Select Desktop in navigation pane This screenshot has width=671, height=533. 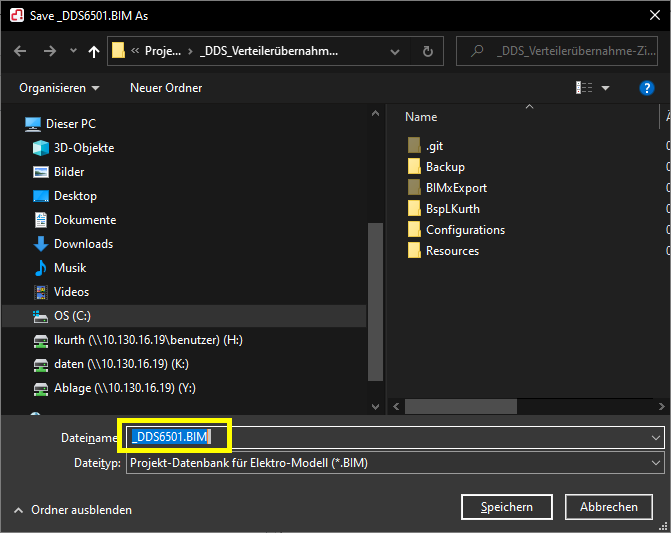75,196
